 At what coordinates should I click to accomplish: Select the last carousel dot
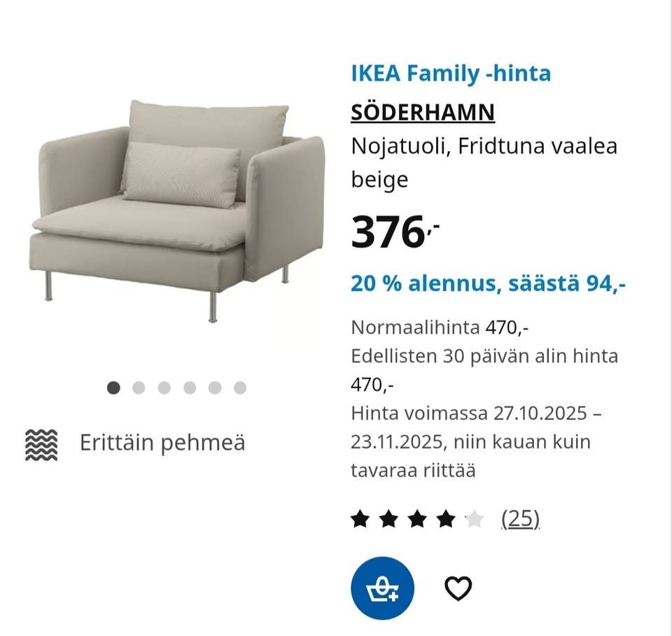(x=240, y=388)
